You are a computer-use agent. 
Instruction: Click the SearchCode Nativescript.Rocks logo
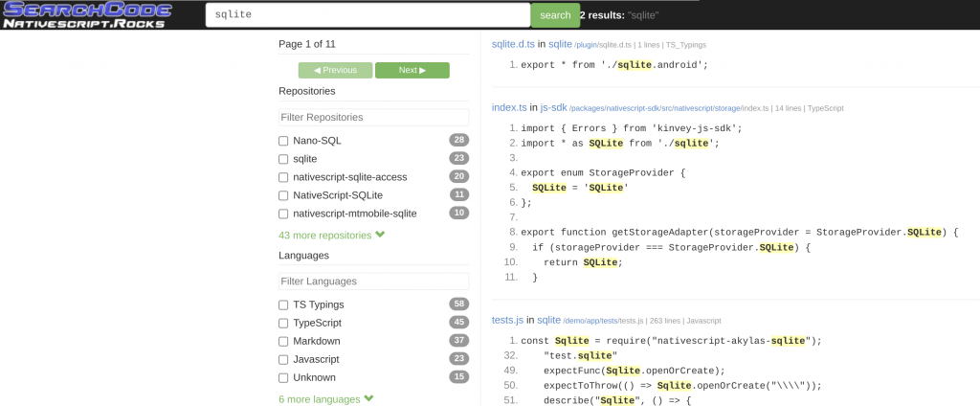point(87,15)
